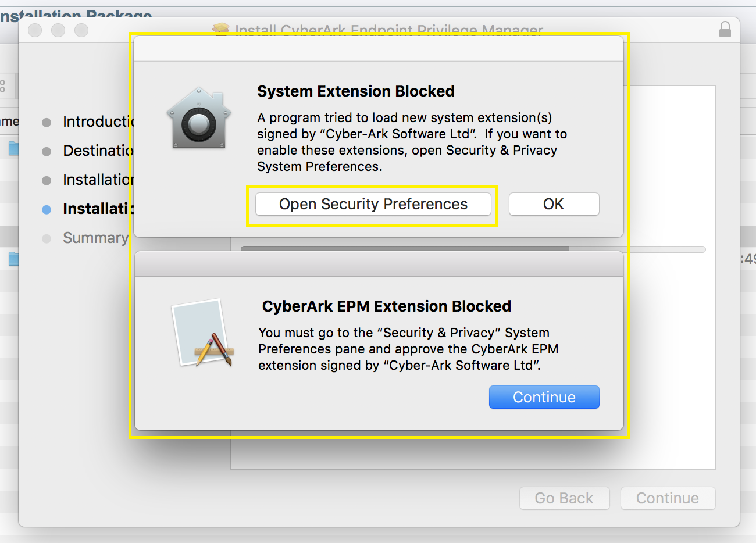Click the lower blue folder icon on the left edge
This screenshot has height=543, width=756.
[x=13, y=259]
